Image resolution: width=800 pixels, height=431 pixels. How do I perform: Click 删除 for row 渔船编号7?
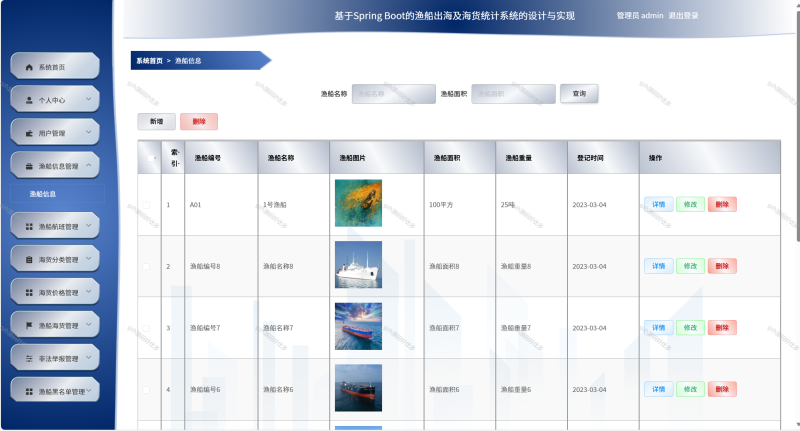tap(722, 328)
